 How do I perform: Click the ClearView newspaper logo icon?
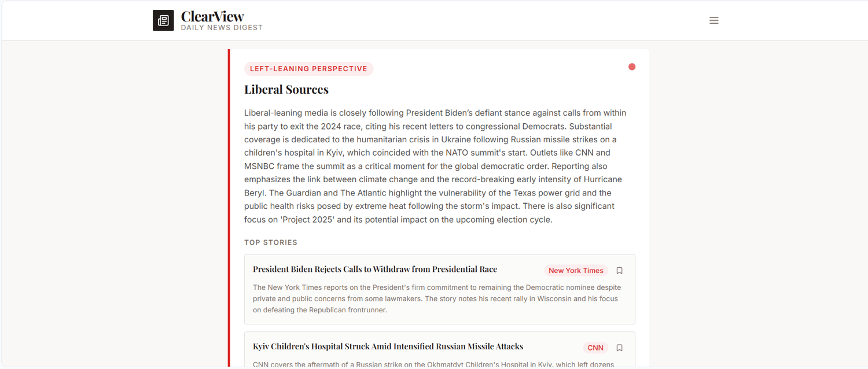tap(163, 20)
